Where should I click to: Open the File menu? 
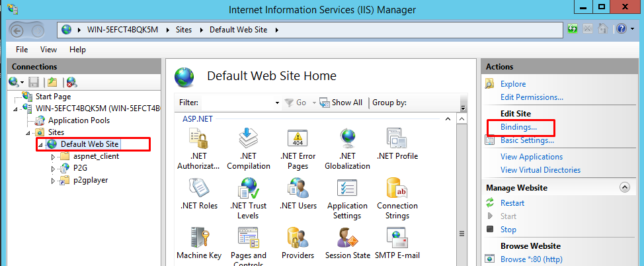22,50
